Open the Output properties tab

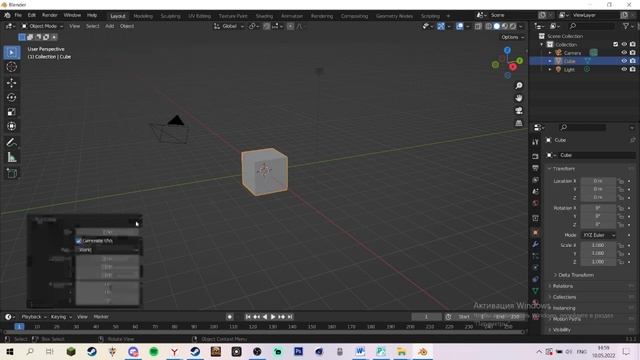[536, 168]
